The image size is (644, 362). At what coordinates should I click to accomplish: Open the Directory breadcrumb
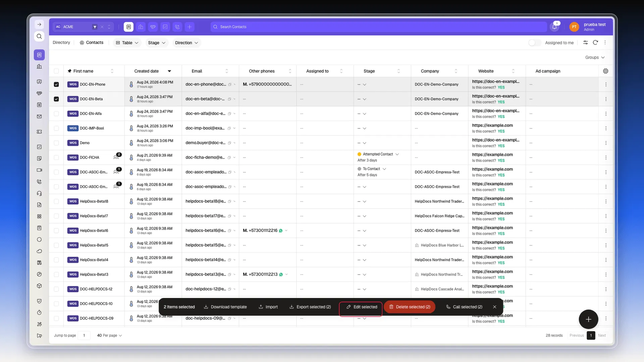pyautogui.click(x=61, y=43)
